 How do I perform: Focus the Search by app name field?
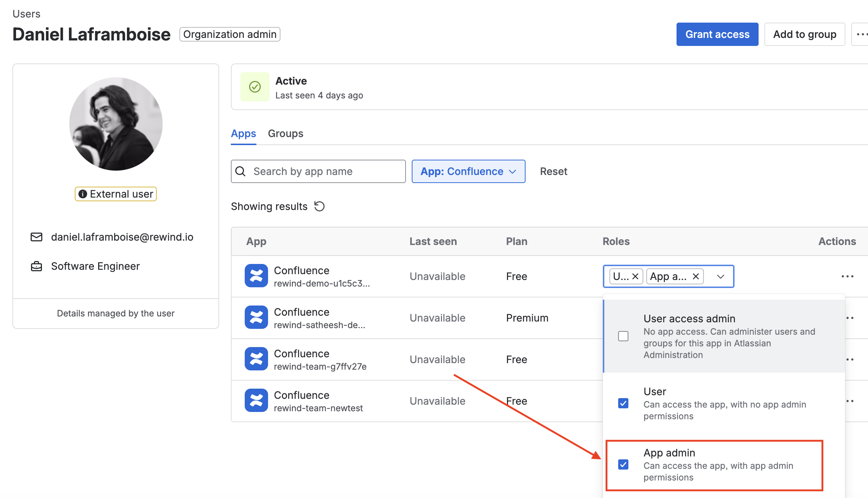[x=318, y=171]
